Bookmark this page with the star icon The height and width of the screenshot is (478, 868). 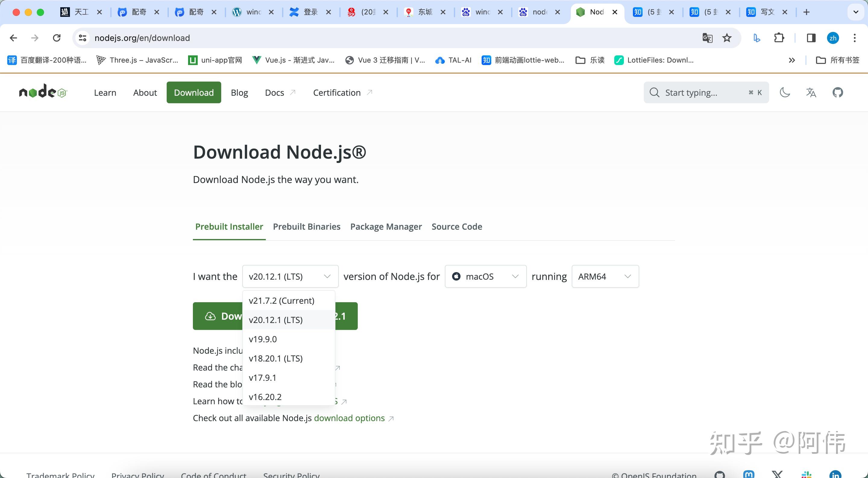727,38
